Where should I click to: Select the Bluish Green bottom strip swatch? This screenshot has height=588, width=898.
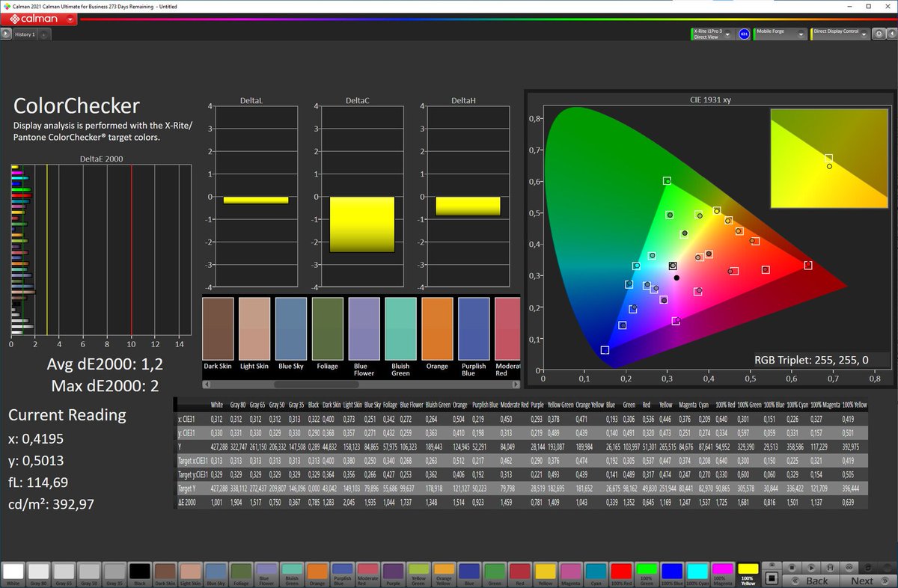tap(292, 574)
